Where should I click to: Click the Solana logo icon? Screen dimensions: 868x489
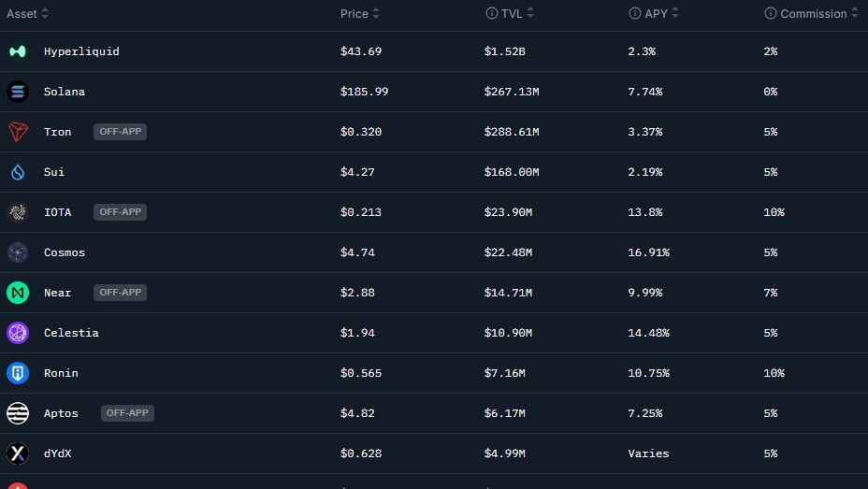(x=18, y=92)
